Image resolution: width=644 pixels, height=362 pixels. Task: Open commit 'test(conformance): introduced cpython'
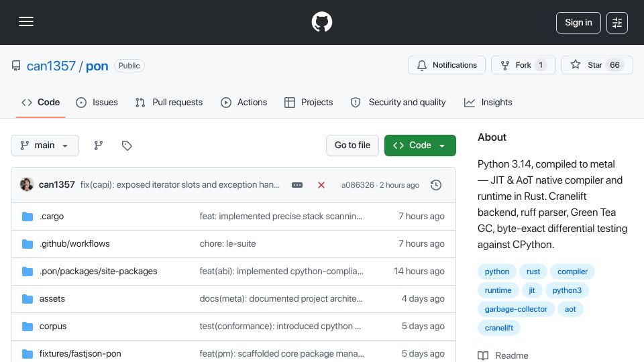pyautogui.click(x=280, y=326)
